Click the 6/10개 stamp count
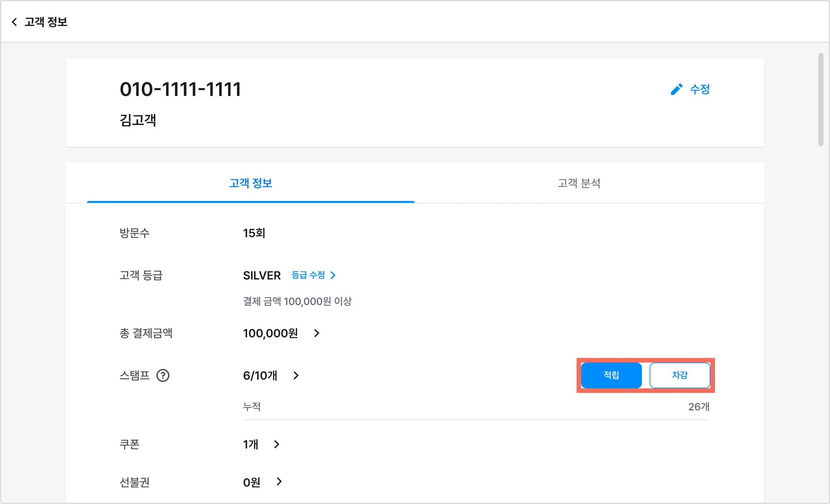Screen dimensions: 830x504 click(x=260, y=376)
